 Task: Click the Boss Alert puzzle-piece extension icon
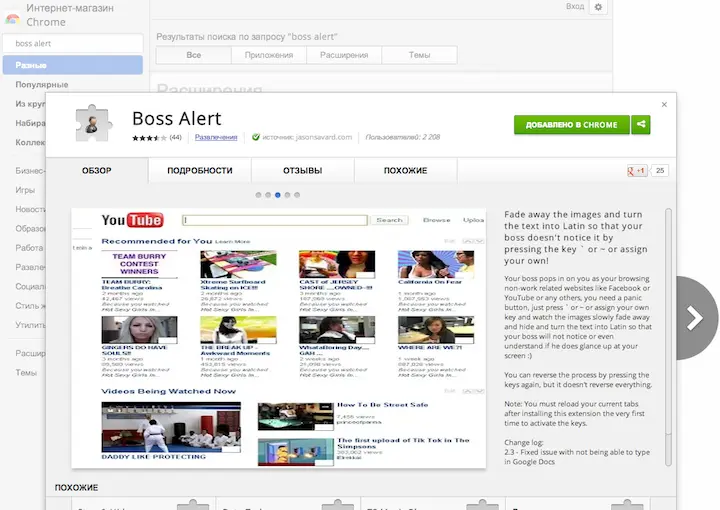[93, 123]
